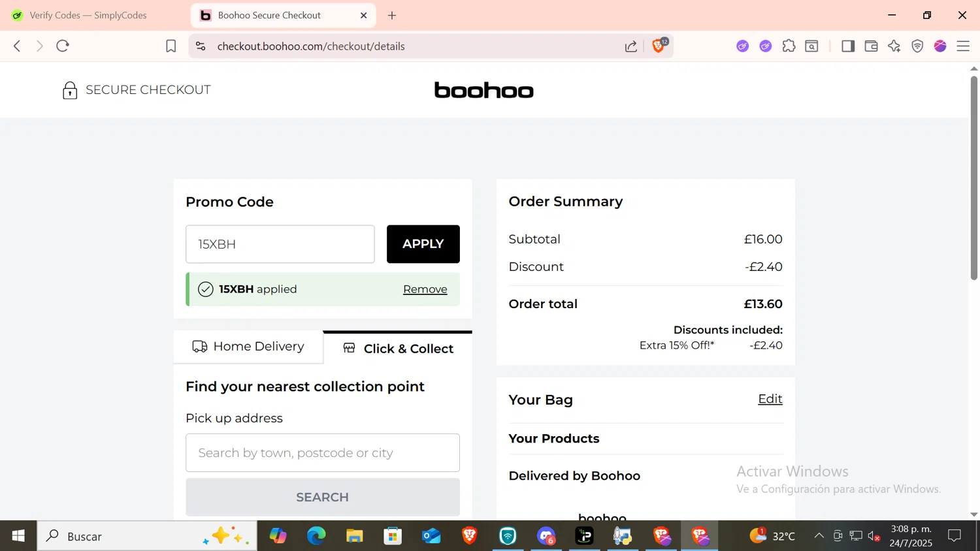Image resolution: width=980 pixels, height=551 pixels.
Task: Reload the checkout page
Action: (x=63, y=46)
